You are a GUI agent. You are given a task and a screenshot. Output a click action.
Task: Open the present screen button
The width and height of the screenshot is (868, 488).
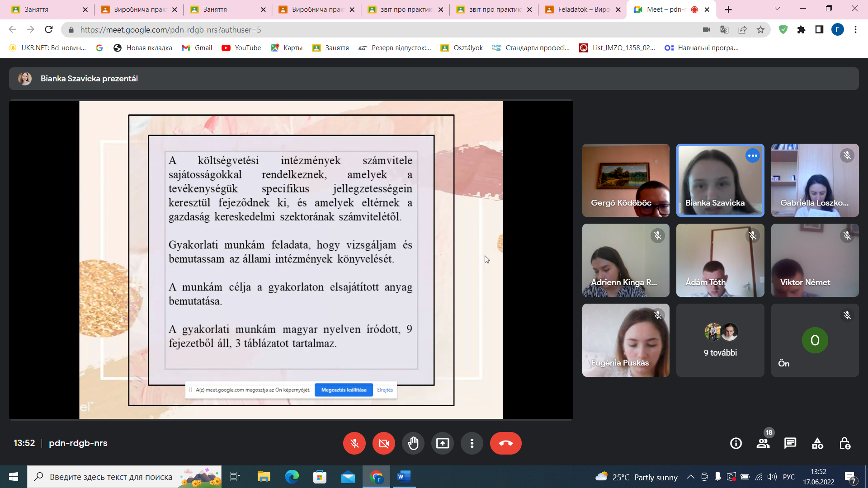442,443
